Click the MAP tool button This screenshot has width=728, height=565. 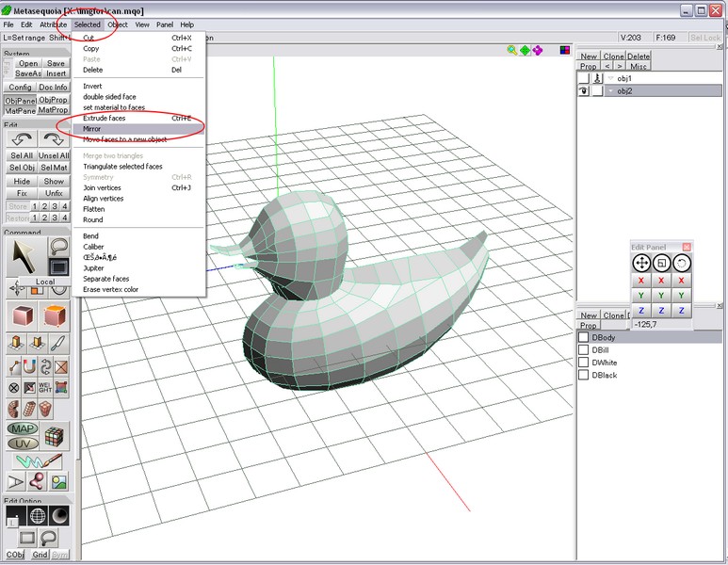(23, 428)
